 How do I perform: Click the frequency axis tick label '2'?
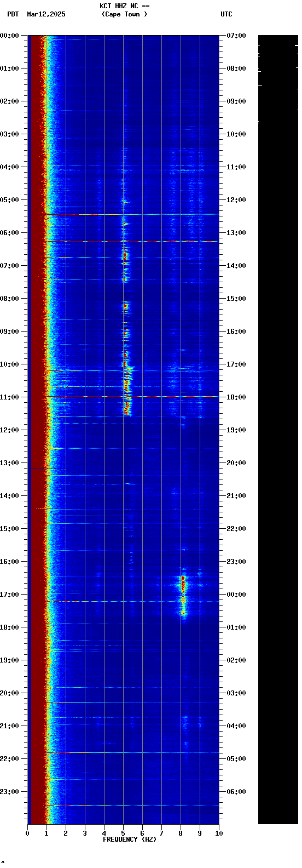click(x=66, y=833)
